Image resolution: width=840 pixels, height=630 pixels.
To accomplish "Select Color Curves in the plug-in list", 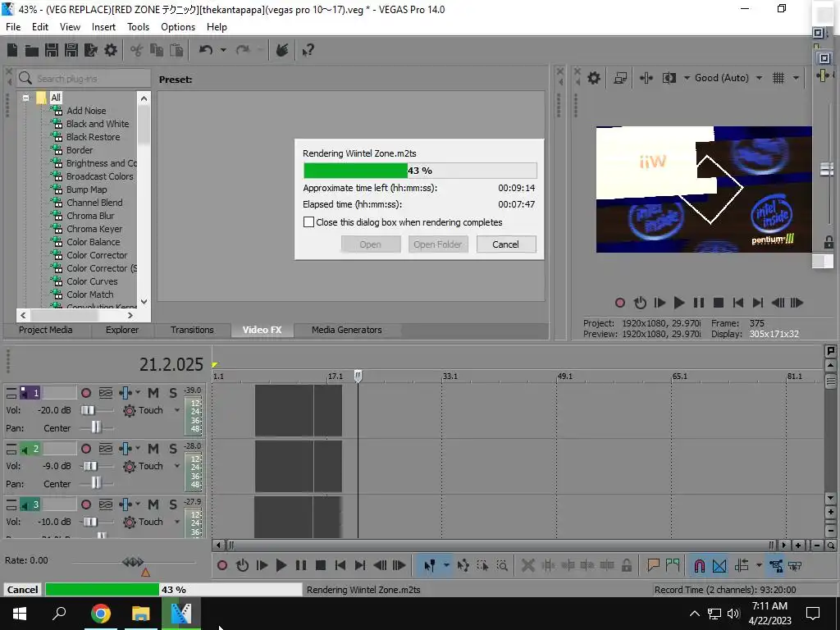I will point(92,281).
